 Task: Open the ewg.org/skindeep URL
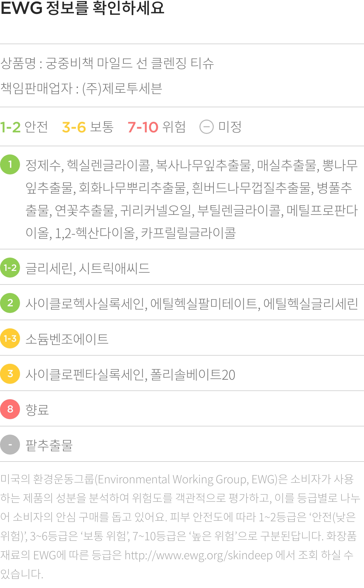[x=198, y=555]
